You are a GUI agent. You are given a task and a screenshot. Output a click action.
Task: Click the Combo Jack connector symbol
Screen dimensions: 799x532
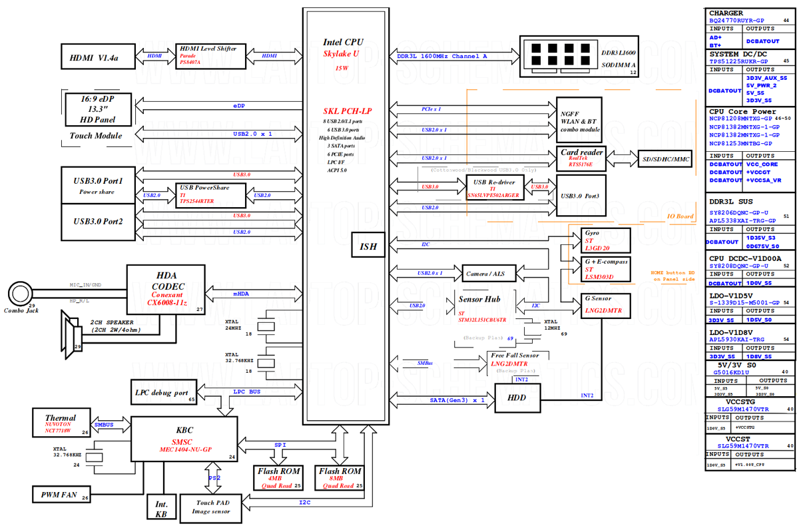(22, 294)
